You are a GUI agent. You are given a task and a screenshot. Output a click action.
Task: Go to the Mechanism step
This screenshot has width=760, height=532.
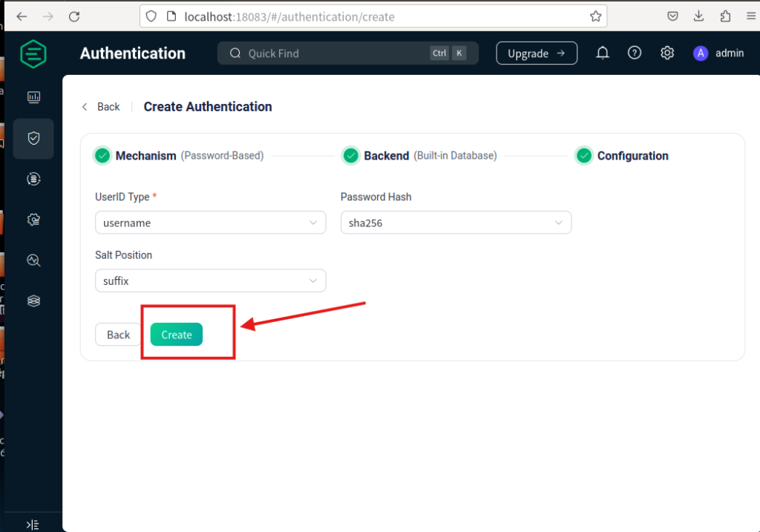tap(145, 156)
